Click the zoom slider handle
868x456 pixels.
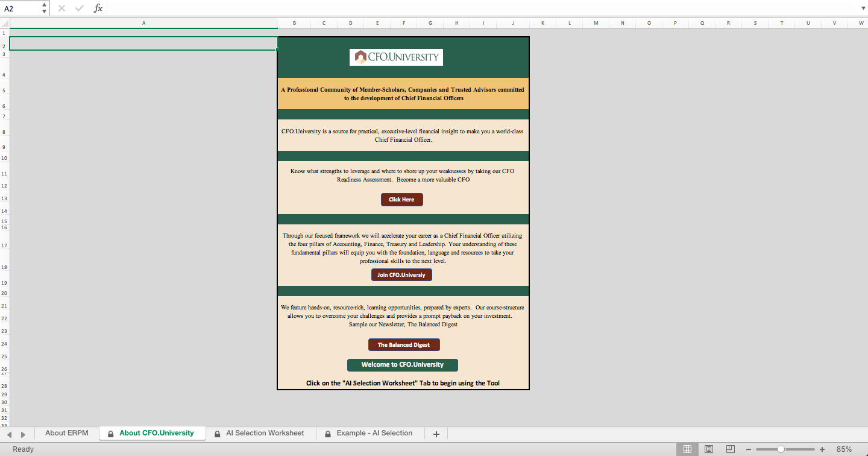781,449
